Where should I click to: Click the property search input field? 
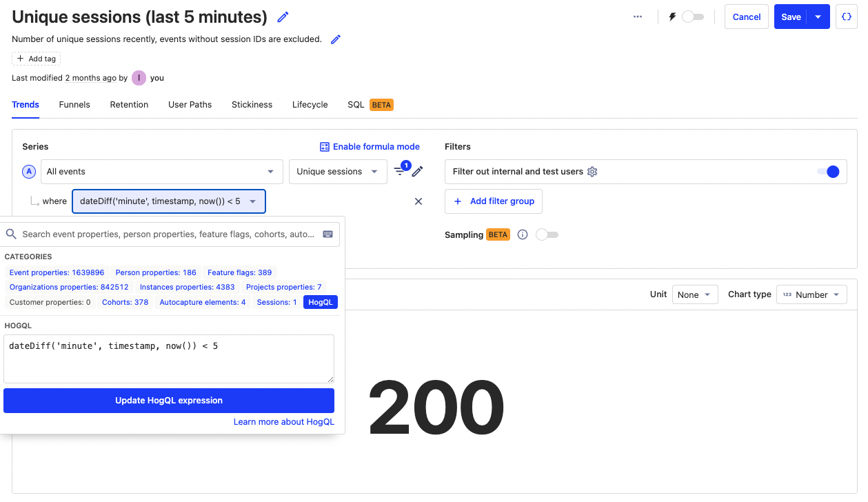[x=169, y=234]
